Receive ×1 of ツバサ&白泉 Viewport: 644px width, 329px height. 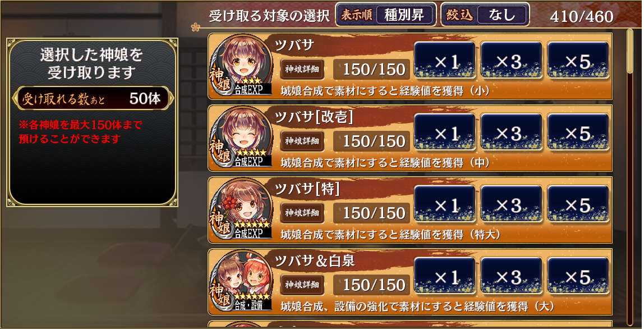(x=445, y=276)
